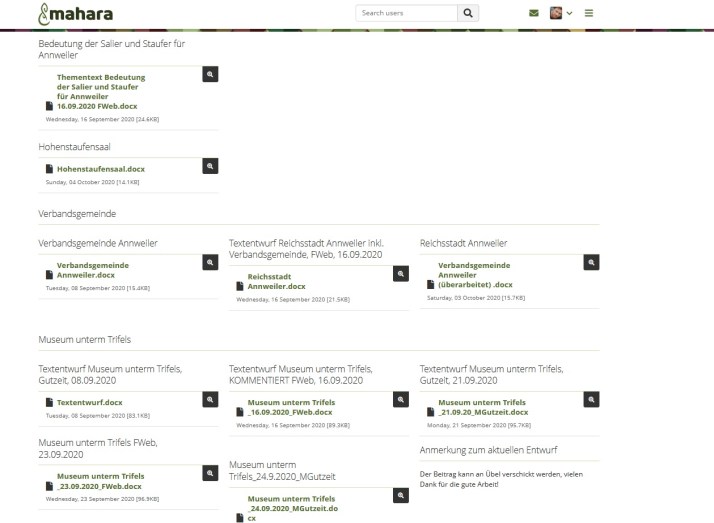
Task: Open details for Reichsstadt Annweiler.docx
Action: pyautogui.click(x=401, y=273)
